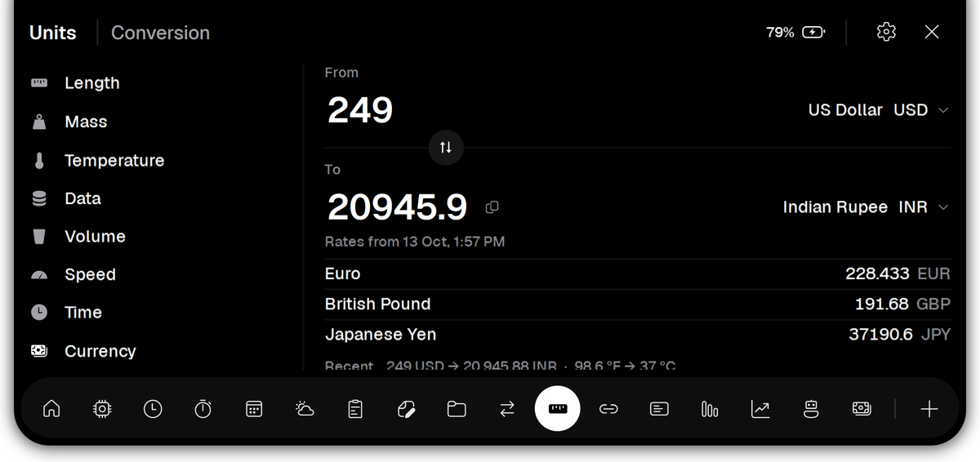Open the weather cloud-sun icon
Screen dimensions: 980x462
(305, 409)
